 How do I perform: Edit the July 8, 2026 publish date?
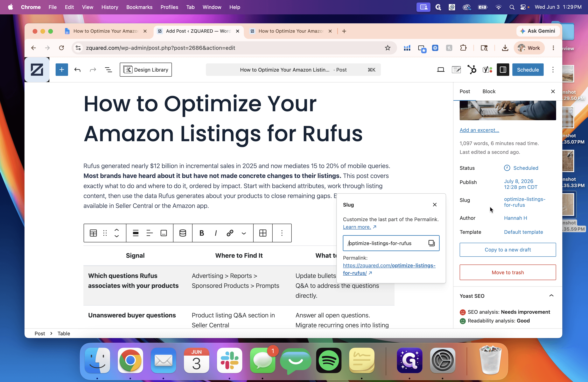point(521,184)
